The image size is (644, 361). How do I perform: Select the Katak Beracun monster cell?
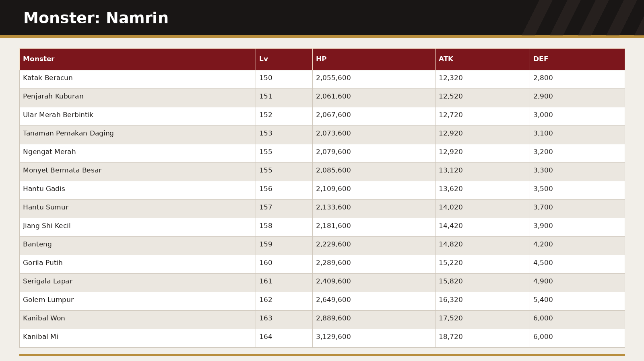coord(138,79)
